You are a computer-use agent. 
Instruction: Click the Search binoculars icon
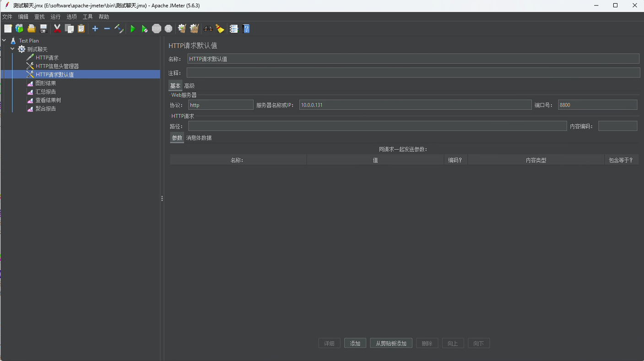(x=208, y=29)
